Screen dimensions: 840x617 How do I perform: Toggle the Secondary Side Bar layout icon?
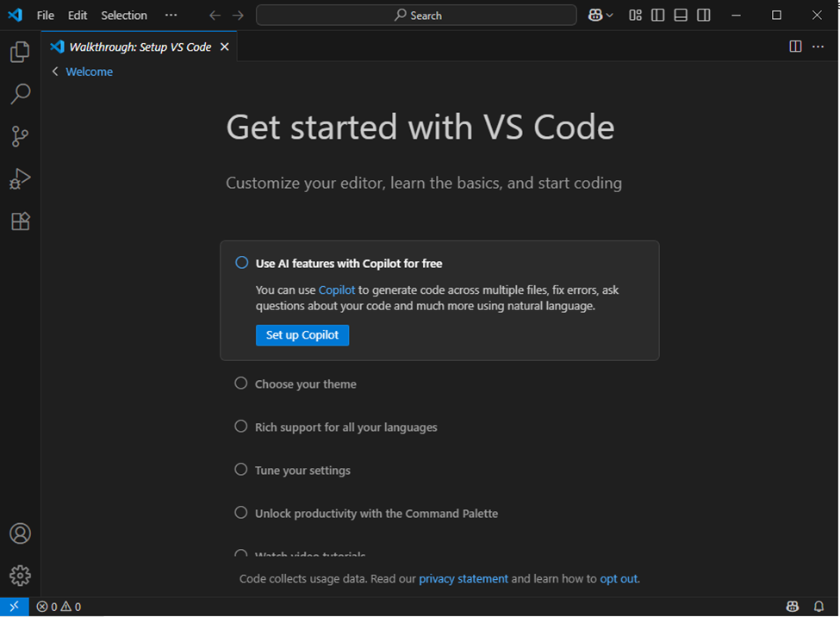[x=704, y=16]
